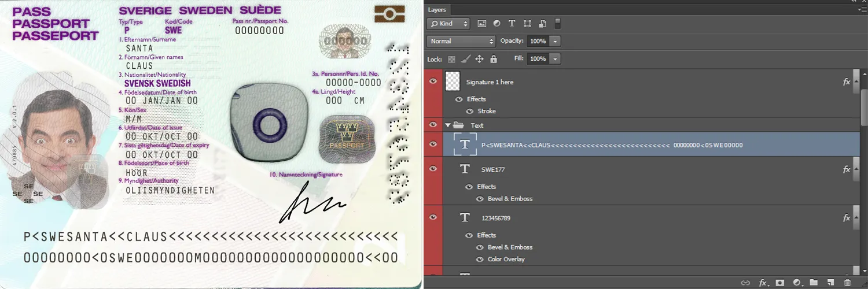Toggle Effects visibility under Signature 1 here

tap(459, 99)
